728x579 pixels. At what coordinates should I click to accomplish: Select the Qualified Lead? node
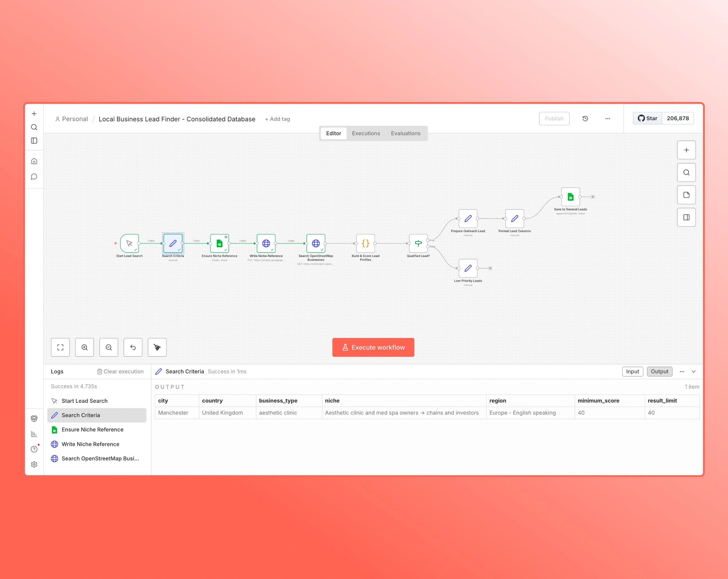[418, 243]
